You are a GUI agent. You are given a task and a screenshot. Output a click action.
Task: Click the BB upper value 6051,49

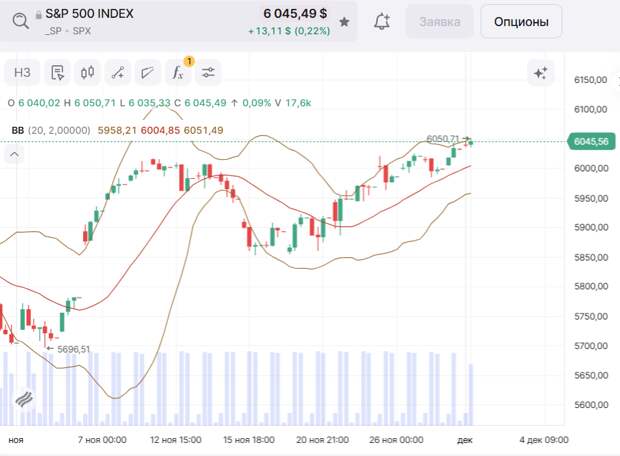point(204,130)
